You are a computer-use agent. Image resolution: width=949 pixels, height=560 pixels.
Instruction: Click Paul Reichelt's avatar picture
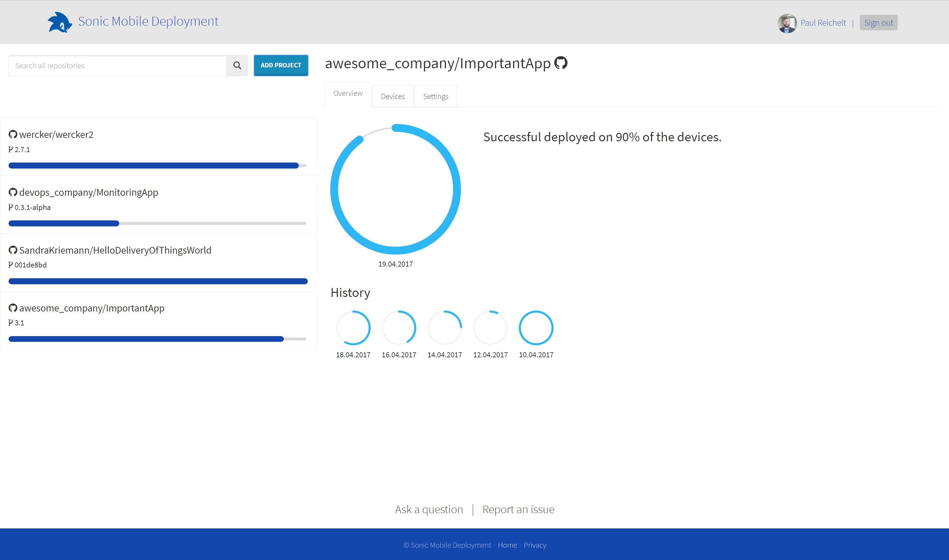(787, 23)
